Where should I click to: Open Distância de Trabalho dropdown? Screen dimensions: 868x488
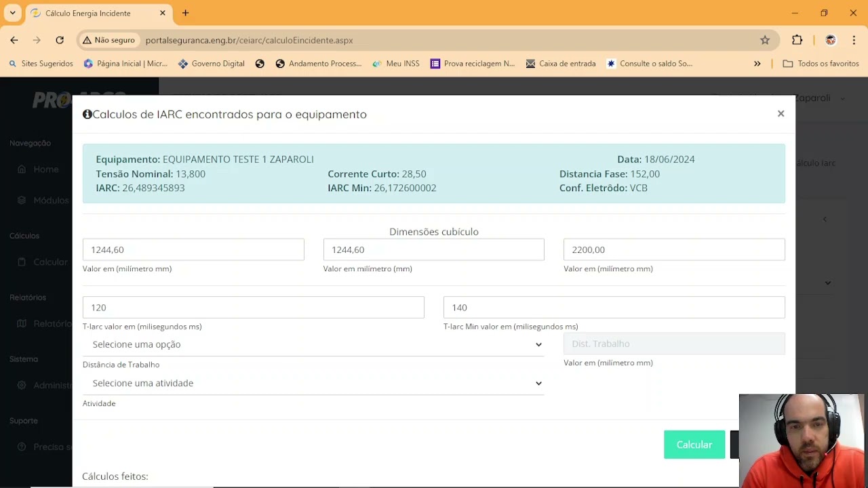point(313,344)
